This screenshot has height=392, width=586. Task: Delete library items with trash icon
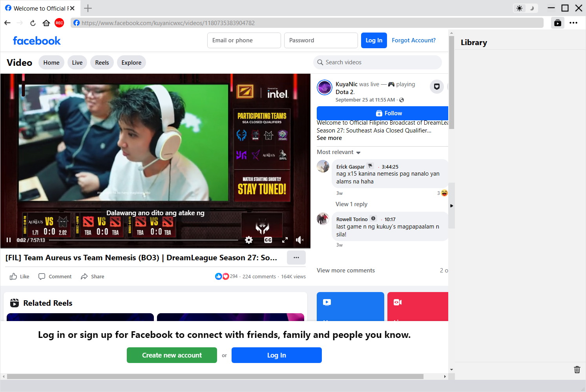577,370
